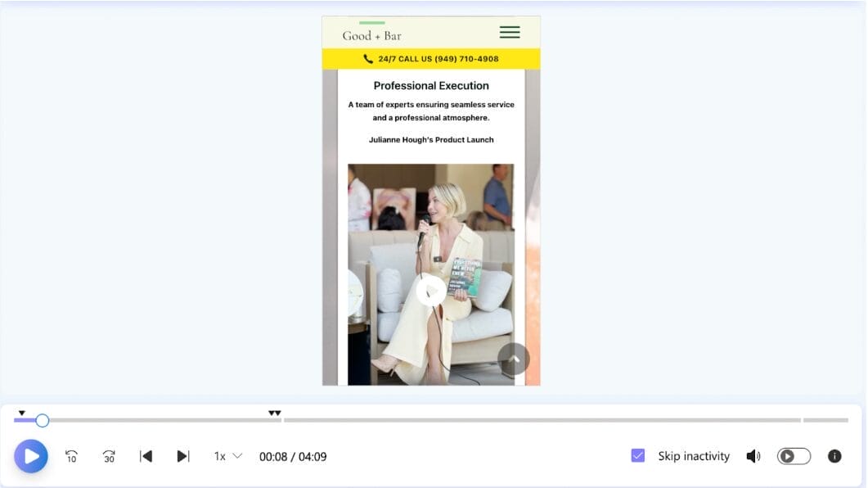
Task: Play the Julianne Hough video
Action: pos(431,291)
